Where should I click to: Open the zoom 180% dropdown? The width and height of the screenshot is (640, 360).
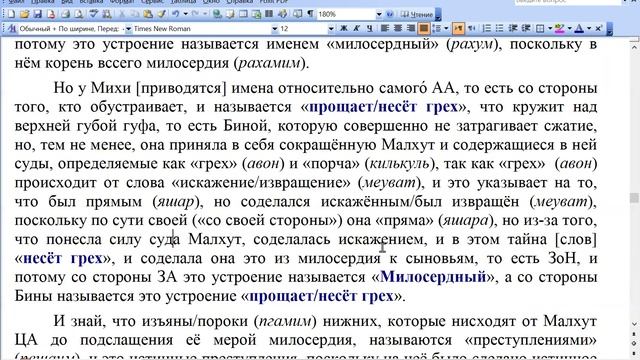point(379,14)
